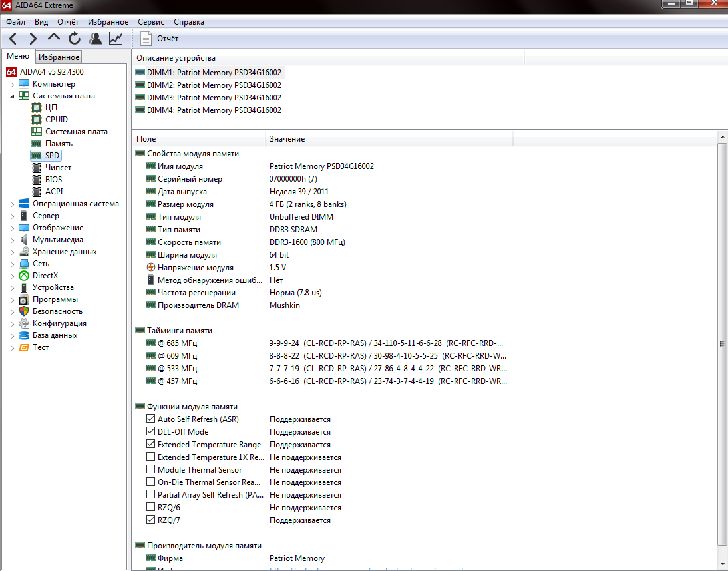Expand the Сервер node arrow
728x571 pixels.
click(x=12, y=216)
